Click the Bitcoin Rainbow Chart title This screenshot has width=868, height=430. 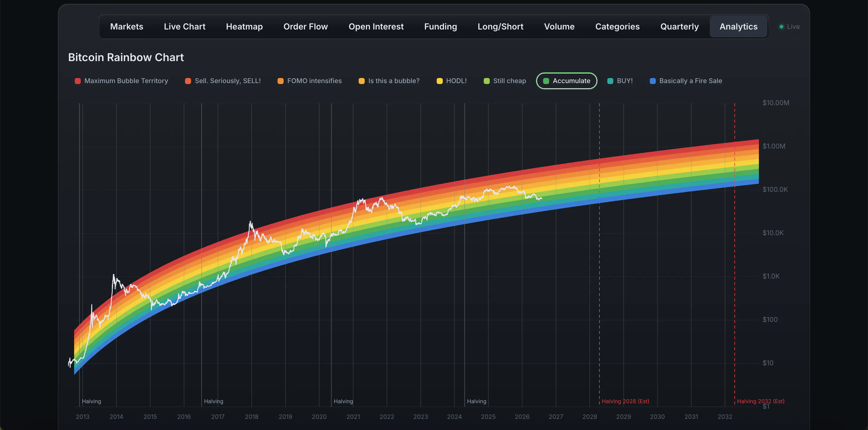(126, 57)
